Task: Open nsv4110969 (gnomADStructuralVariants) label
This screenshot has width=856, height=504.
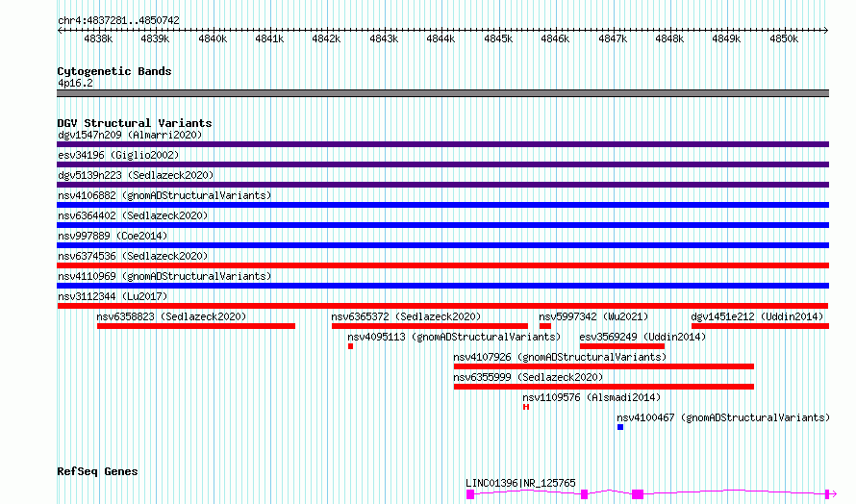Action: tap(164, 276)
